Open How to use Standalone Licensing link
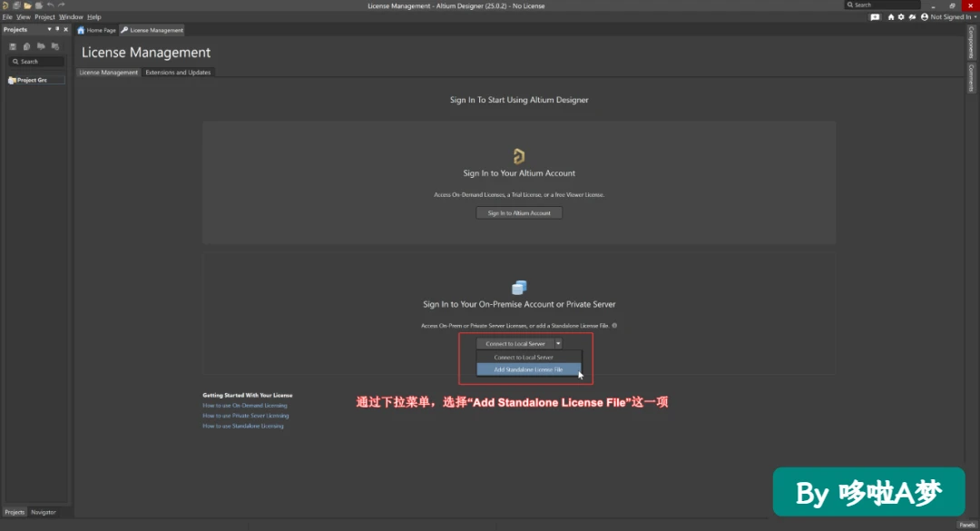Screen dimensions: 980x531 243,426
